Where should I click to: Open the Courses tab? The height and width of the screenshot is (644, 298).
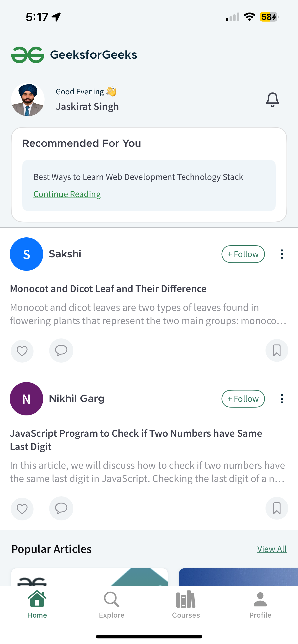[x=186, y=605]
